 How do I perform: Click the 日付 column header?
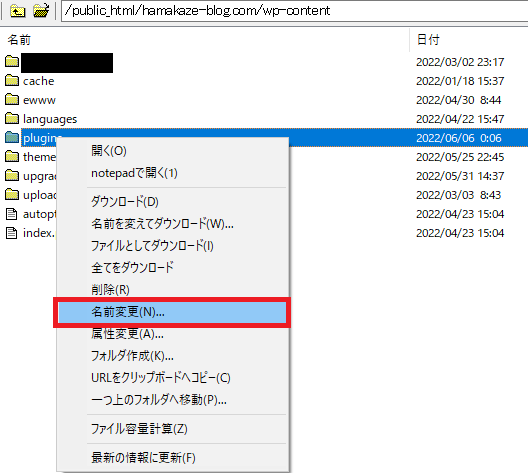[x=428, y=39]
